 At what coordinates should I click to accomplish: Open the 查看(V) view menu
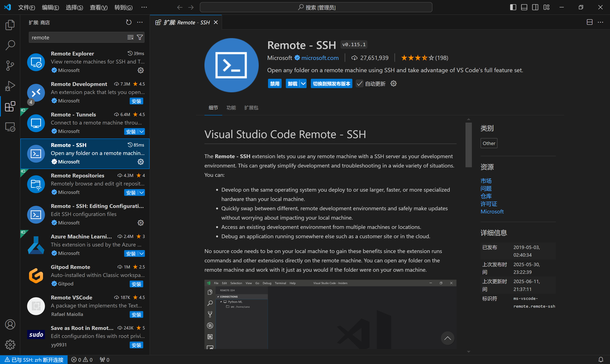[x=99, y=7]
